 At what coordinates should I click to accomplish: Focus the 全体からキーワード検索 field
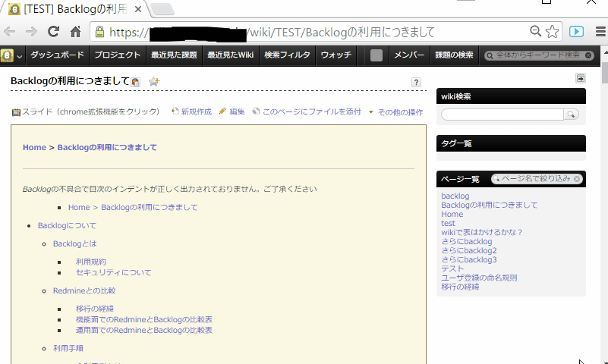coord(538,55)
